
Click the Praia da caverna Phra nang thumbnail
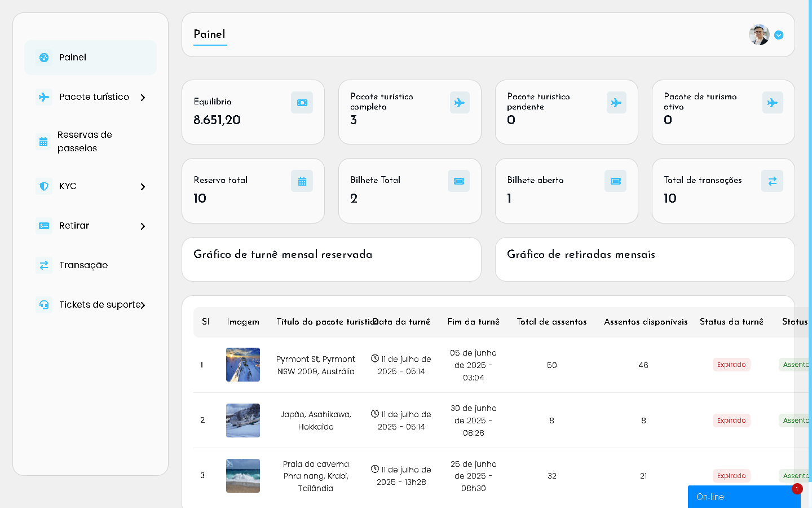243,476
